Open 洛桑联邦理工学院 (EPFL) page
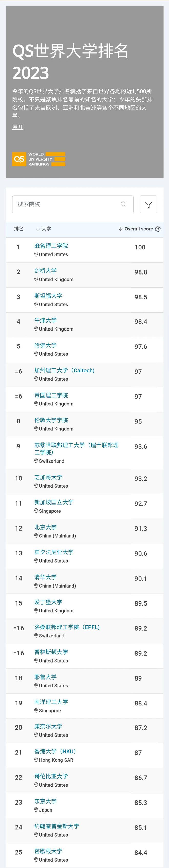Image resolution: width=169 pixels, height=868 pixels. point(67,627)
